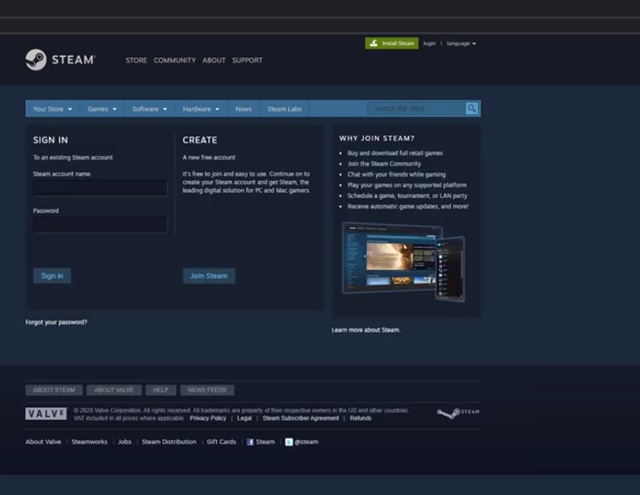The height and width of the screenshot is (495, 640).
Task: Click the search the store field
Action: pos(416,109)
